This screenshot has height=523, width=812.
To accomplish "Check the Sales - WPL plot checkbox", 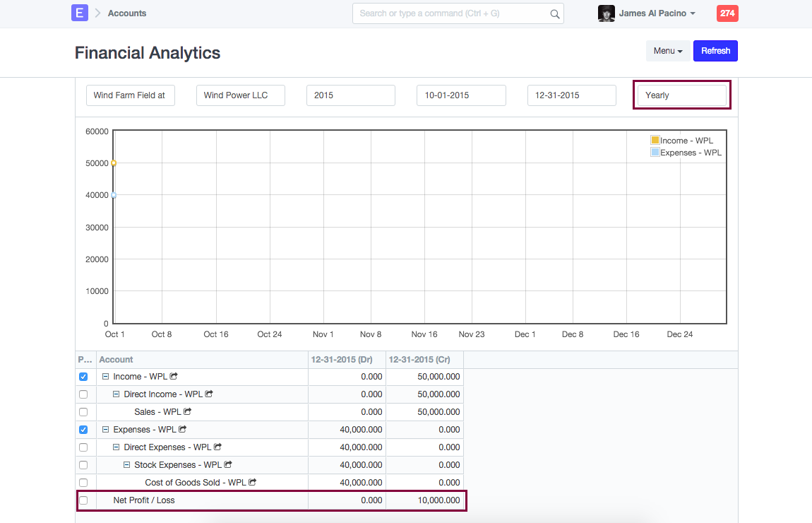I will click(x=83, y=412).
